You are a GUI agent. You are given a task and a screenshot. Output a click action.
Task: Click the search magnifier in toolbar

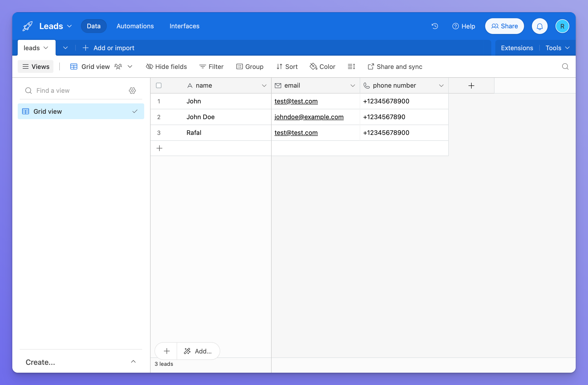(565, 66)
